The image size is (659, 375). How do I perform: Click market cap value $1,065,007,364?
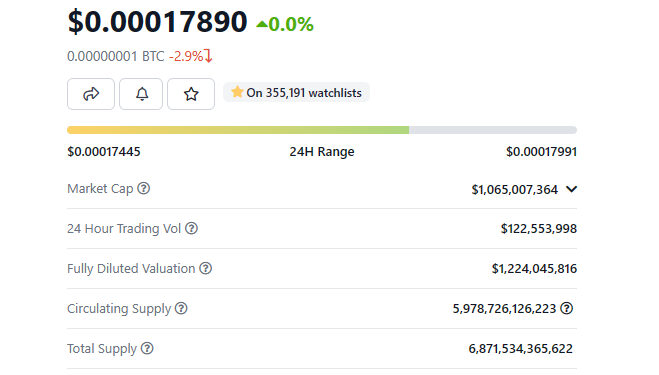pyautogui.click(x=515, y=190)
